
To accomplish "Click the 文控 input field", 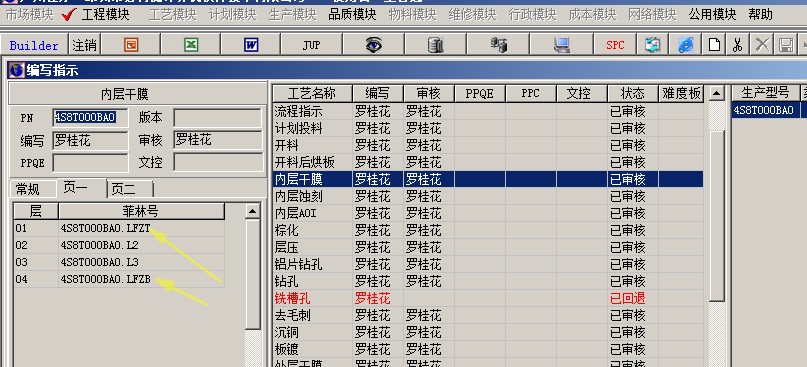I will point(218,163).
